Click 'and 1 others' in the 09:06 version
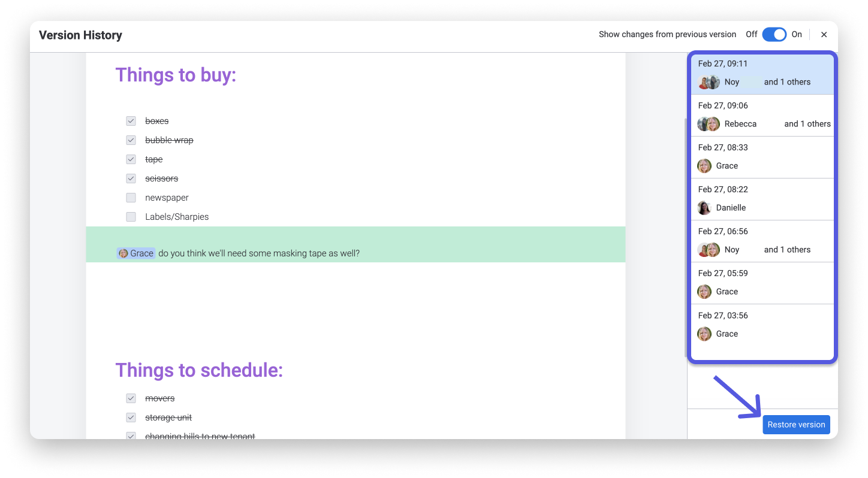 click(x=807, y=124)
